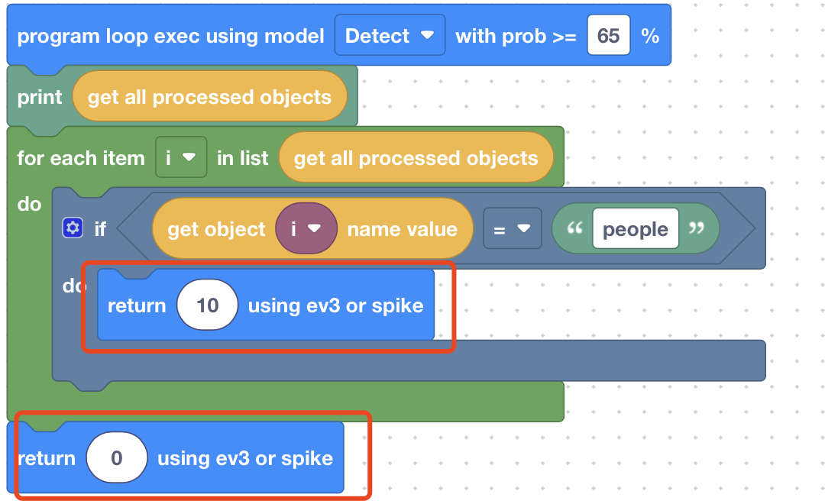Click the if label on the conditional block
The image size is (825, 504).
tap(100, 228)
